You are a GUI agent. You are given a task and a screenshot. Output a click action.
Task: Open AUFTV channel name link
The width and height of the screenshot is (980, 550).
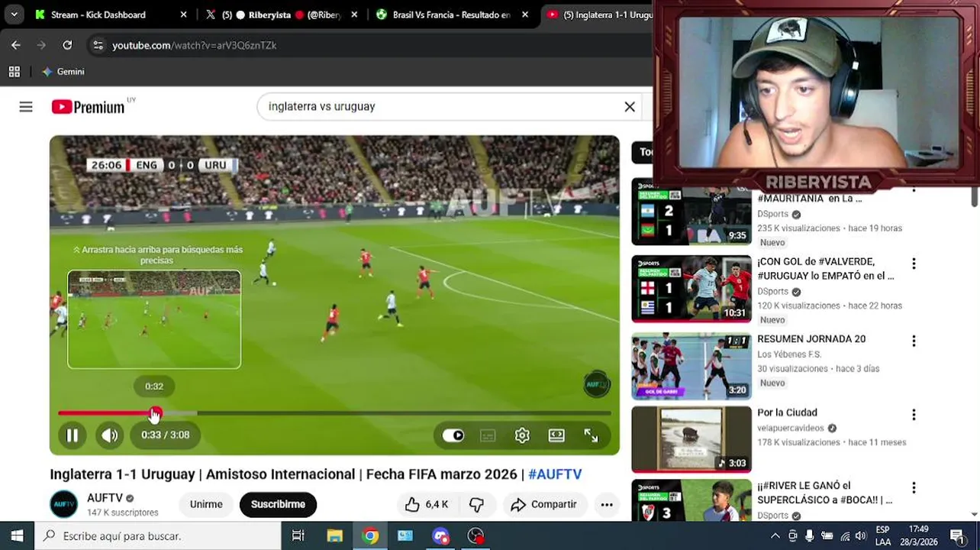(x=105, y=498)
